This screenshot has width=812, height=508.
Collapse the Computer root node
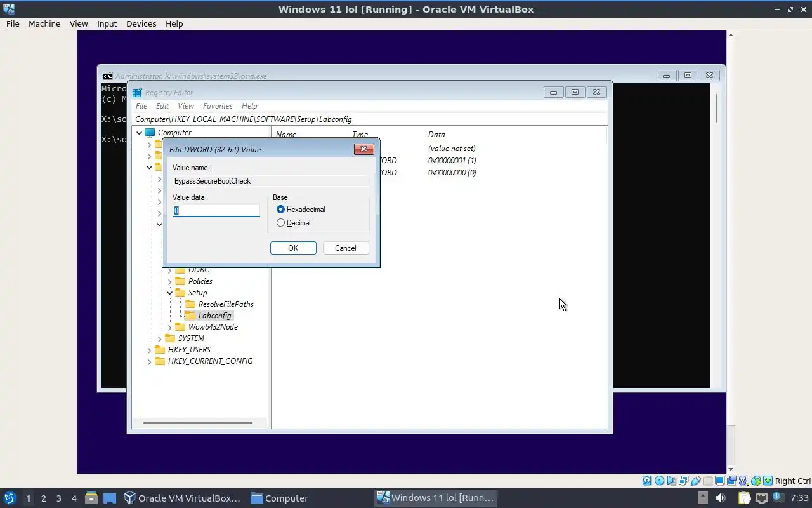pyautogui.click(x=139, y=133)
